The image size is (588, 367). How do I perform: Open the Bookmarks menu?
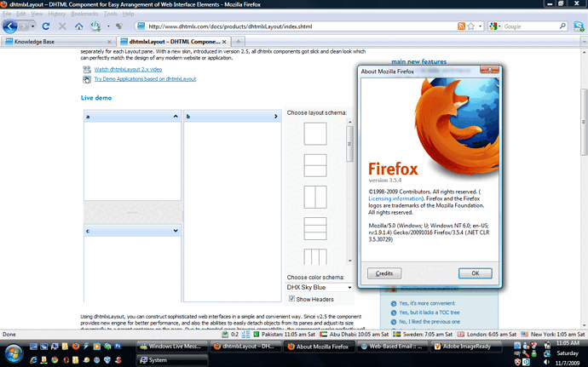(84, 14)
